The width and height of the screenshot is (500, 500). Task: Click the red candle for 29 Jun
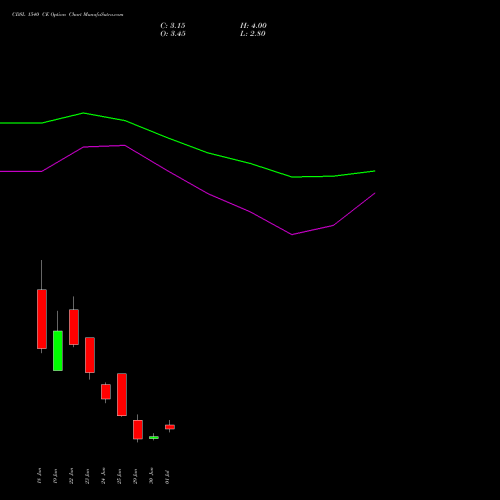[138, 429]
